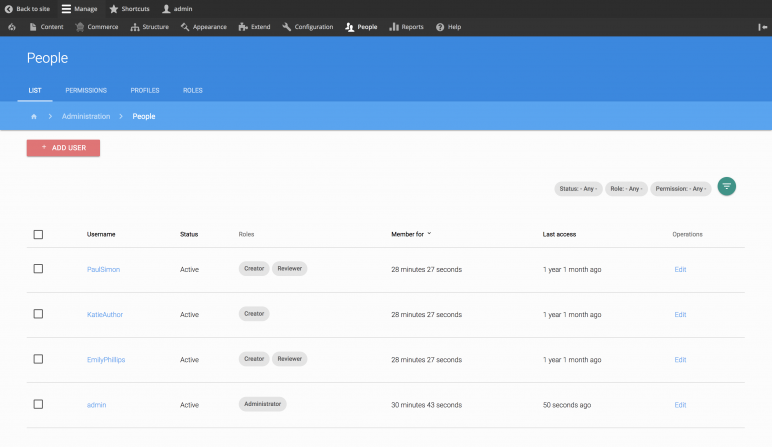The height and width of the screenshot is (447, 772).
Task: Switch to the Roles tab
Action: coord(192,90)
